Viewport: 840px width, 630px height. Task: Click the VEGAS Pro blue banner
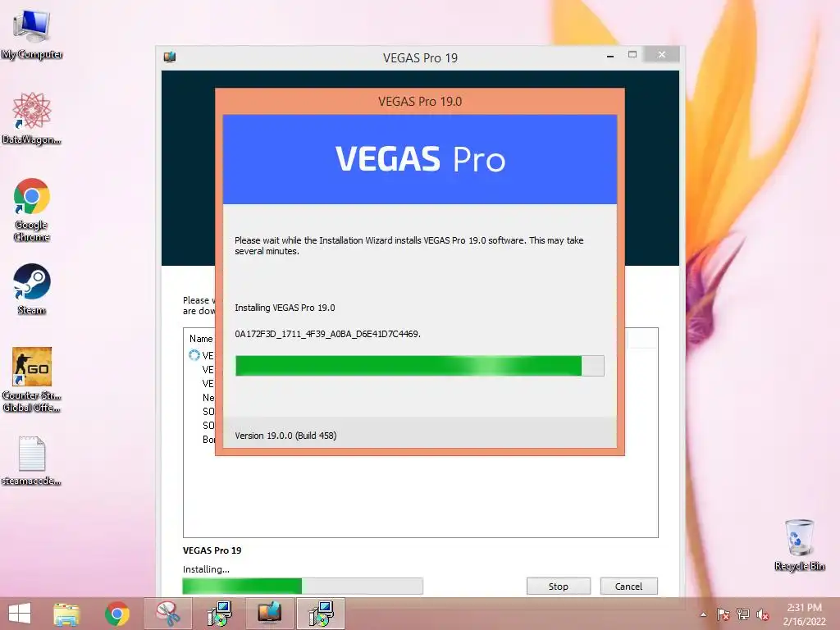[x=419, y=159]
